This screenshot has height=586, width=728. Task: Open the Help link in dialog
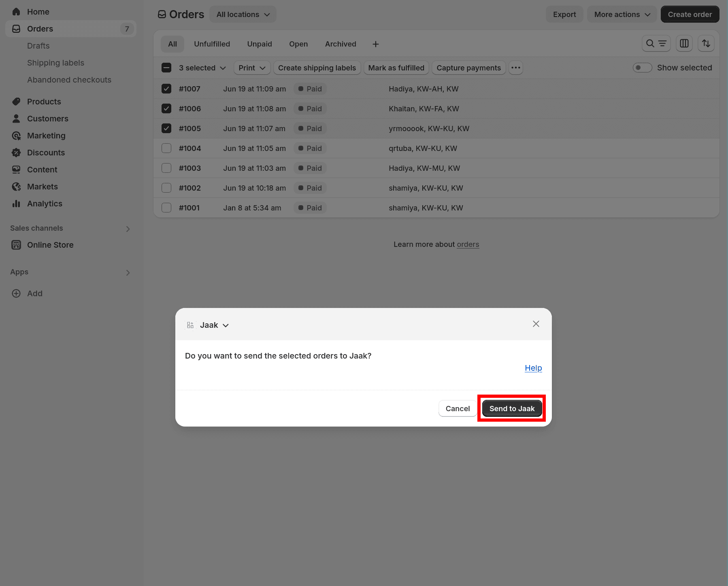tap(533, 368)
